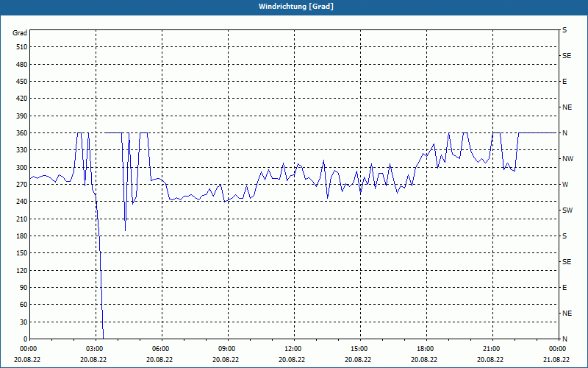588x368 pixels.
Task: Click the 00:00 label above first 20.08.22
Action: 27,349
